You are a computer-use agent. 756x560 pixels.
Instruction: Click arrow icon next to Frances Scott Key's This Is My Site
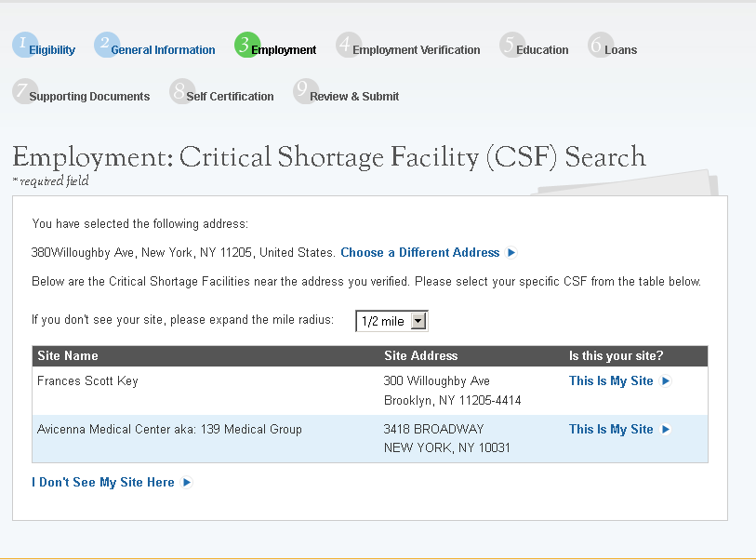tap(666, 381)
